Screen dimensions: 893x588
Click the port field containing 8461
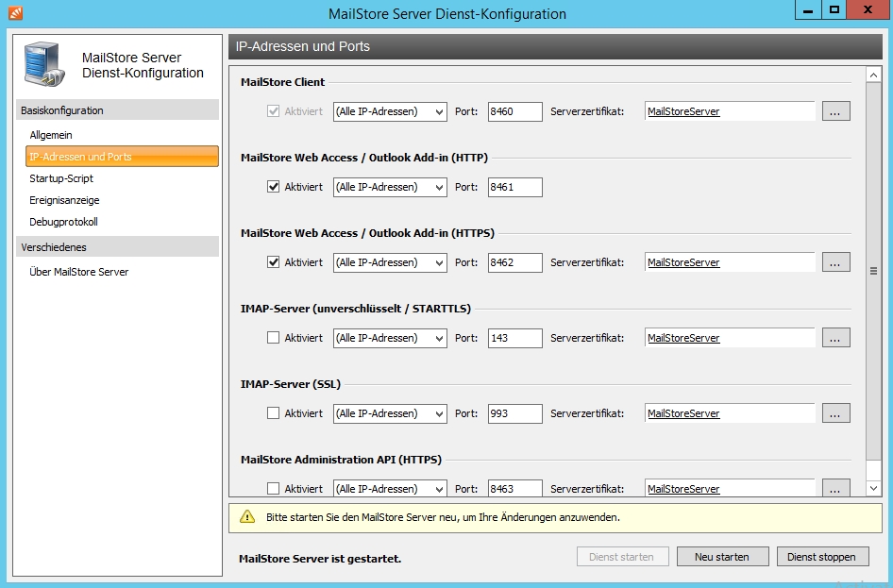click(x=514, y=187)
